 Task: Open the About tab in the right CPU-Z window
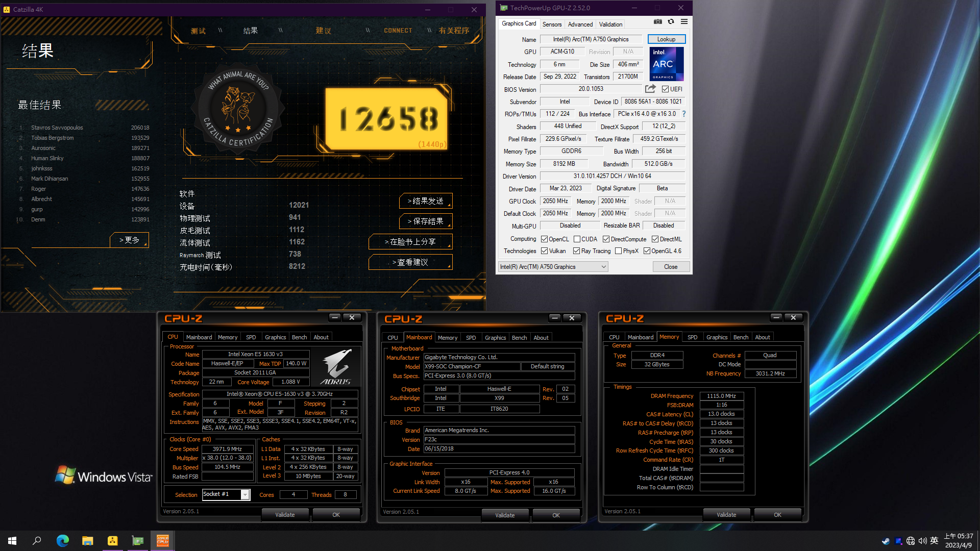pyautogui.click(x=763, y=337)
